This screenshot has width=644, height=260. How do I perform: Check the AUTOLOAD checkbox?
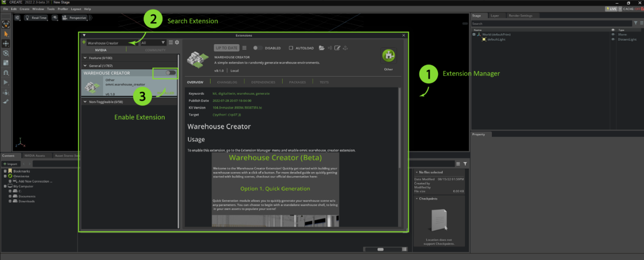(x=291, y=48)
